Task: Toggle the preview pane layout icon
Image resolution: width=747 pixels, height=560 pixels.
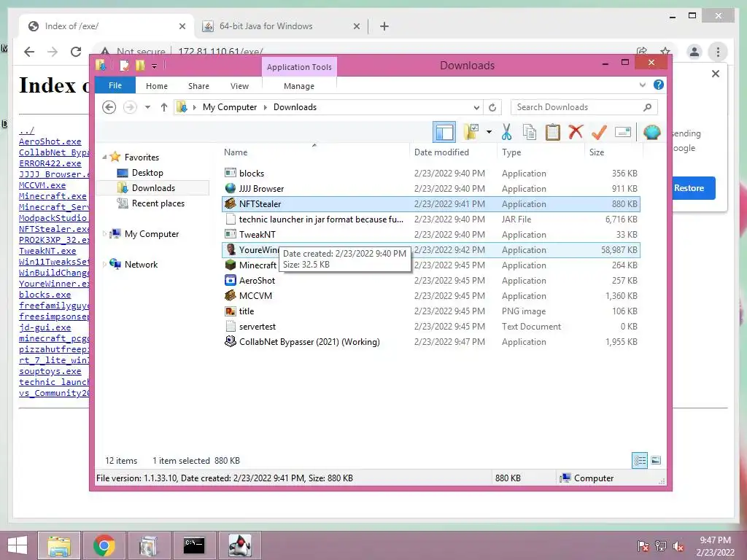Action: [x=444, y=132]
